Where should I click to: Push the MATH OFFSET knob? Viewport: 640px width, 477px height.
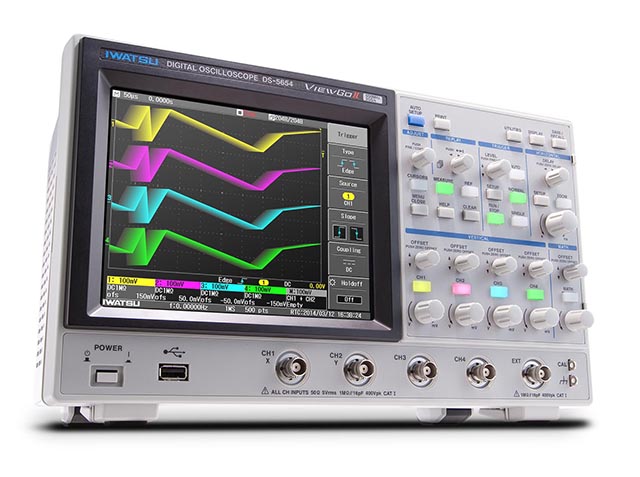(574, 272)
